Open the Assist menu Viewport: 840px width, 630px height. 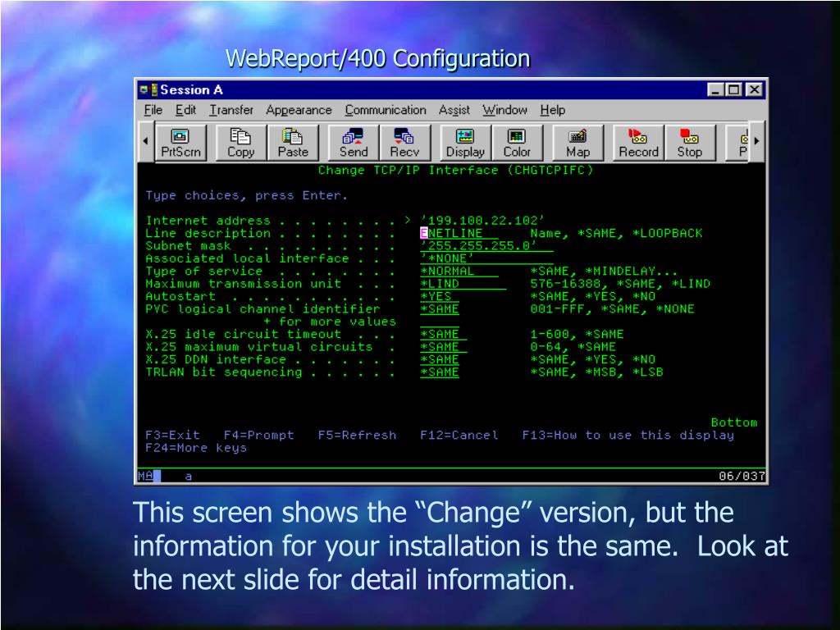[454, 110]
